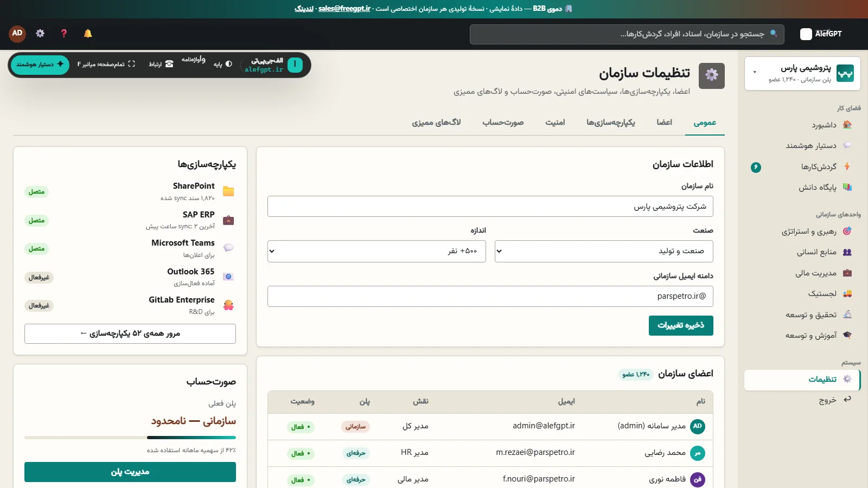Screen dimensions: 868x488
Task: Open the لینکدین link in top banner
Action: (x=304, y=9)
